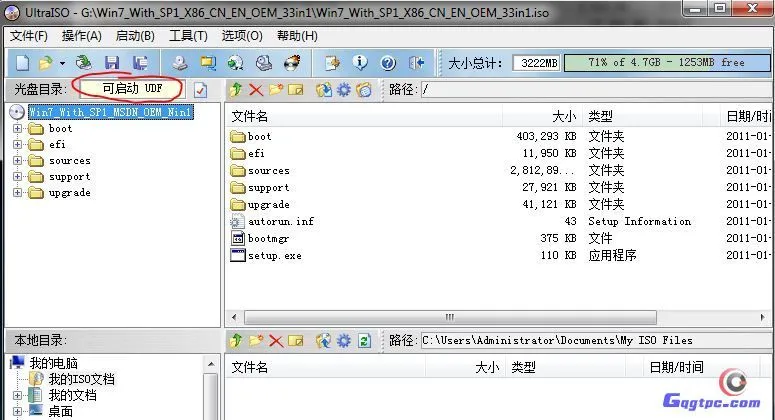775x420 pixels.
Task: Click the red X Delete in disc pane
Action: (256, 89)
